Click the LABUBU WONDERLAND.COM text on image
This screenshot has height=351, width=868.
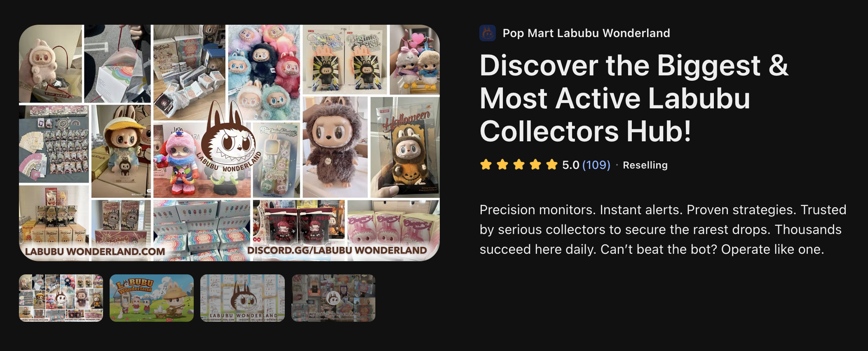click(95, 251)
